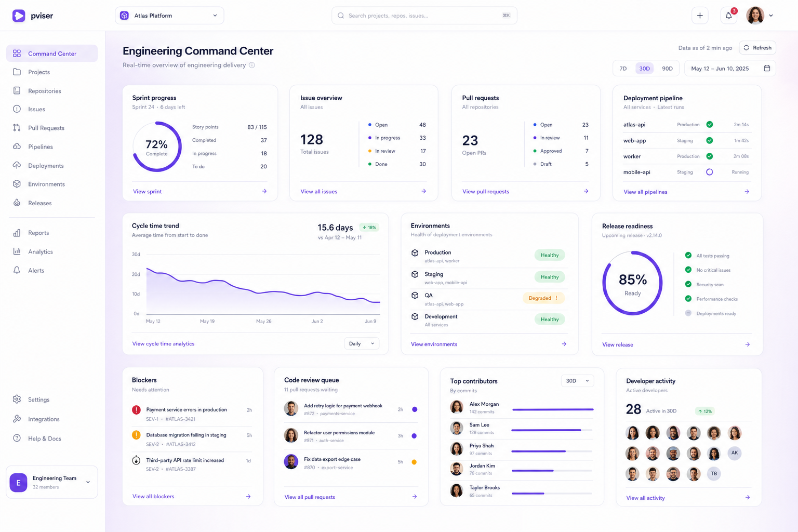Go to Command Center in sidebar

[52, 54]
